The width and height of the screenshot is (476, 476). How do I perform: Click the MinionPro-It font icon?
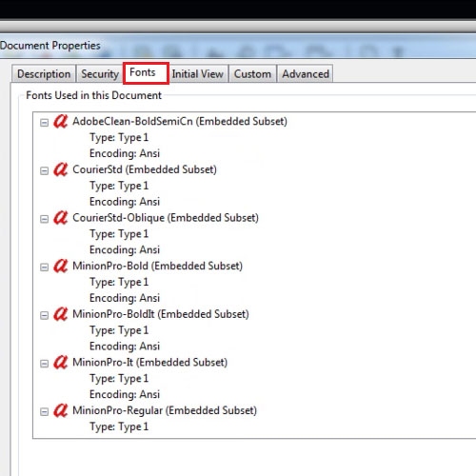point(60,363)
